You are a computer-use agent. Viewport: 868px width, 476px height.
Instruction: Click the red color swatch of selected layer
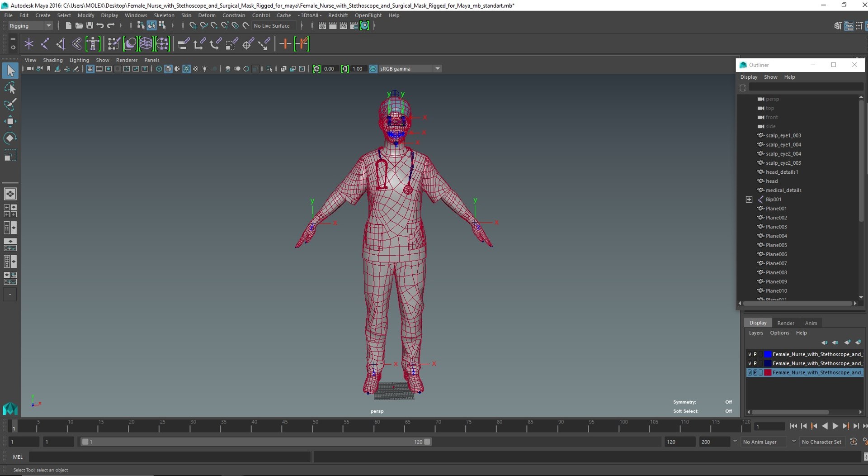pyautogui.click(x=768, y=372)
